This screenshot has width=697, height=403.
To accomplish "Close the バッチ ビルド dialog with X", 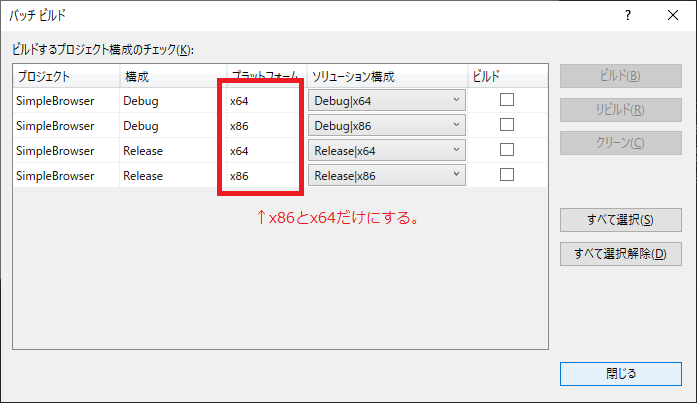I will (673, 16).
